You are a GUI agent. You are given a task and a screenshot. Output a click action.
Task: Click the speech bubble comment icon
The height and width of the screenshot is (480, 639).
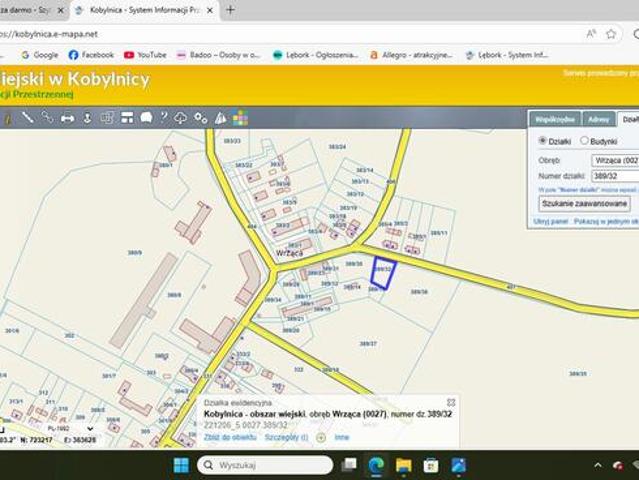[146, 118]
